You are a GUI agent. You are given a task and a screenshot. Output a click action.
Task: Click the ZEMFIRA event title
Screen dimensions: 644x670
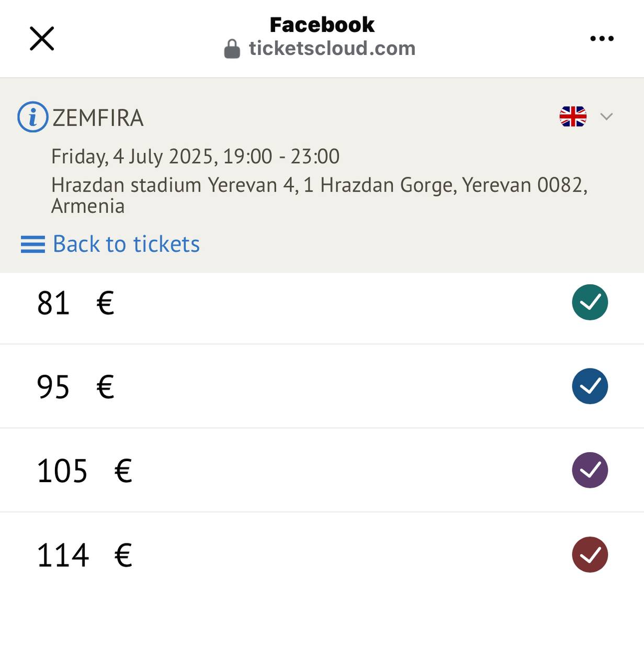point(98,118)
